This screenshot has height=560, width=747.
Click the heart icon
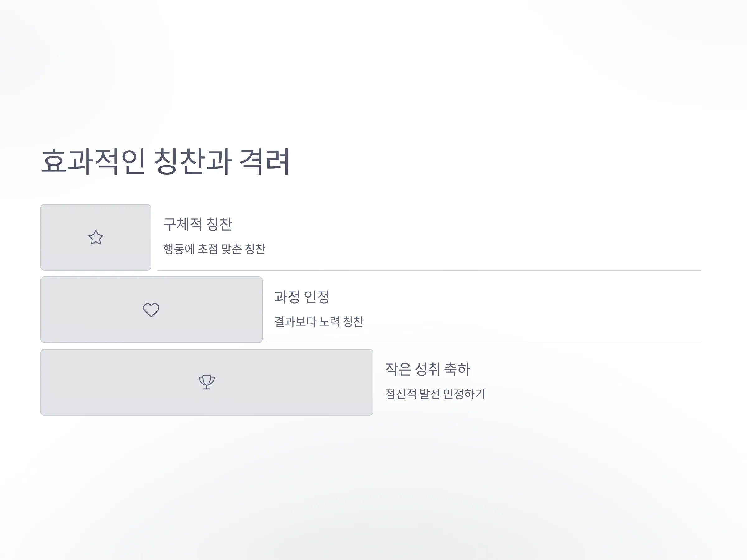(151, 310)
